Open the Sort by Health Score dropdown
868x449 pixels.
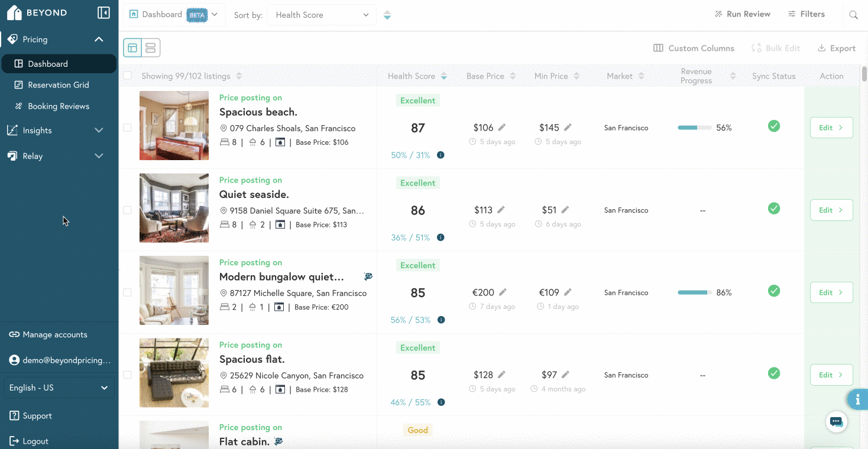tap(321, 15)
